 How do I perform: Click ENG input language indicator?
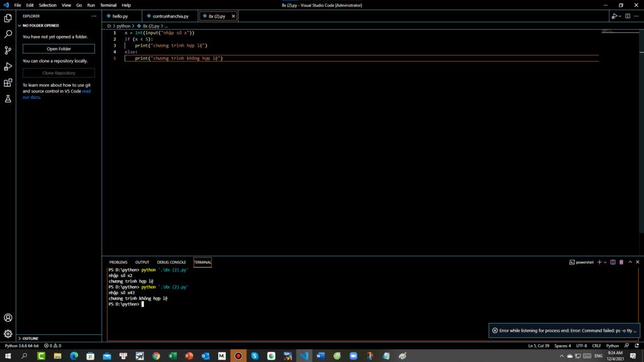click(x=599, y=356)
